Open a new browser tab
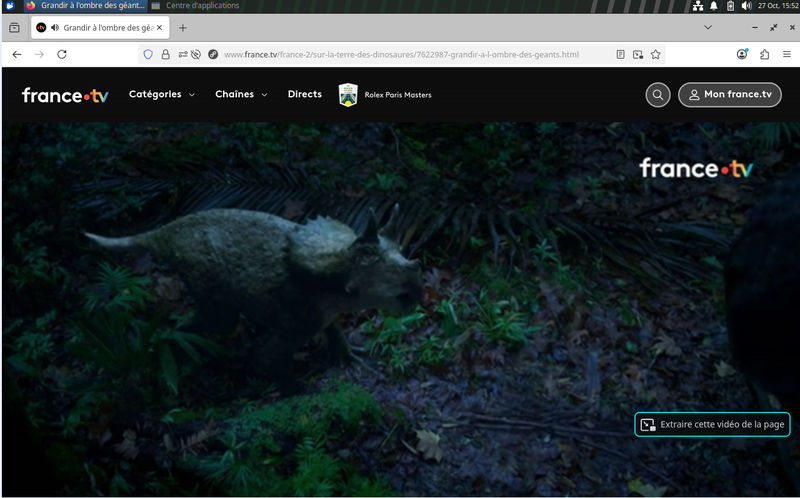 [183, 28]
